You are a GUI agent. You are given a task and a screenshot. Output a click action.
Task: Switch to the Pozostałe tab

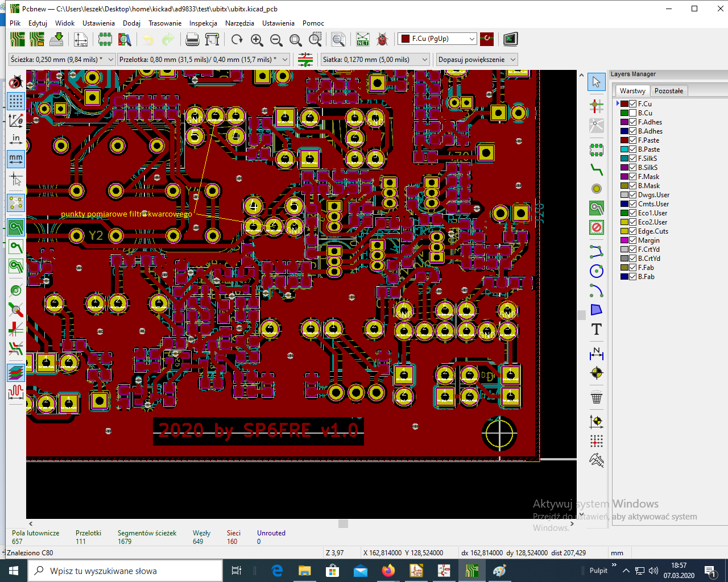point(668,91)
